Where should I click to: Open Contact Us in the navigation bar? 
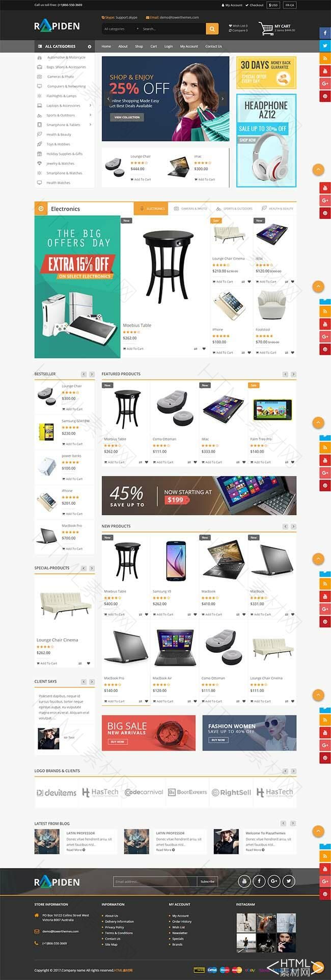[x=213, y=46]
